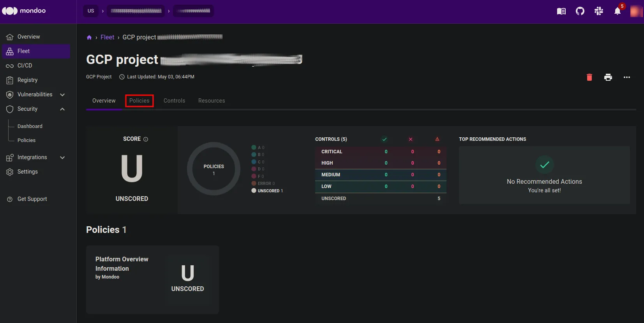Click the Overview house icon in sidebar
644x323 pixels.
click(10, 37)
